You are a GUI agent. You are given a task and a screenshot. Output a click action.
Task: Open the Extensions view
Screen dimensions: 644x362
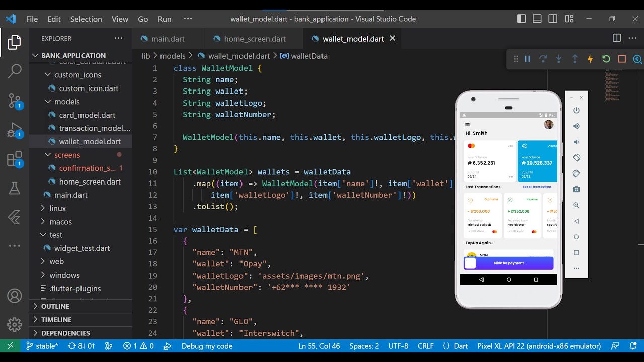click(x=14, y=159)
